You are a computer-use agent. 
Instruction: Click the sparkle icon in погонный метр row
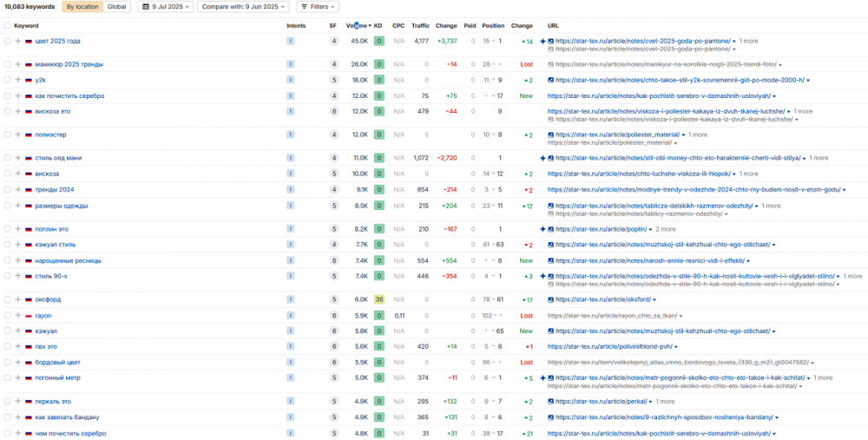[x=543, y=378]
